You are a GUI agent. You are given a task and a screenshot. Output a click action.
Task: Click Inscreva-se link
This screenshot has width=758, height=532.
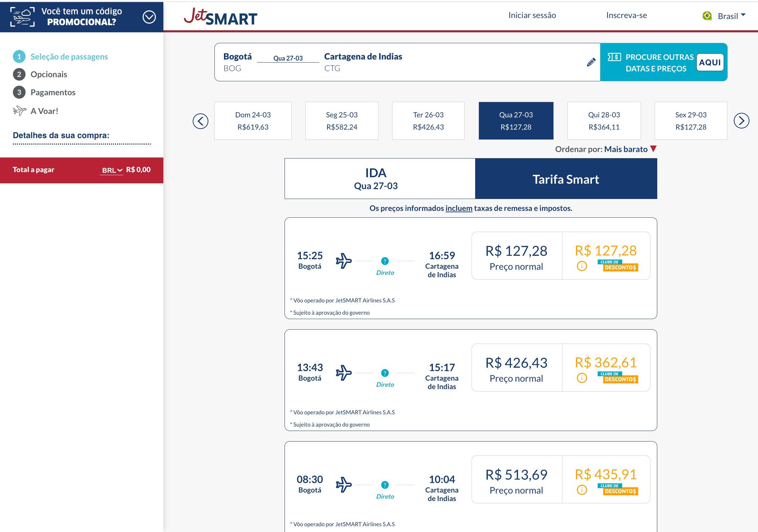(x=626, y=15)
